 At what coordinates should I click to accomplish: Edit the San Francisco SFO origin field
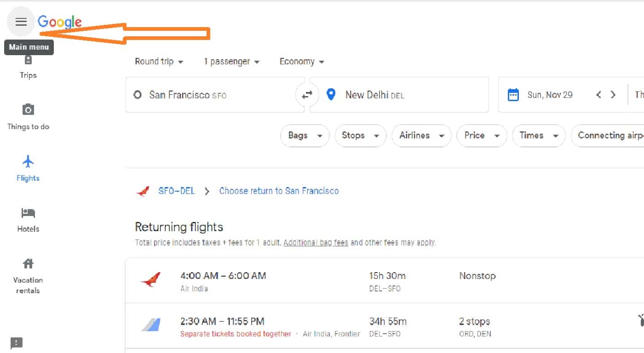[215, 95]
